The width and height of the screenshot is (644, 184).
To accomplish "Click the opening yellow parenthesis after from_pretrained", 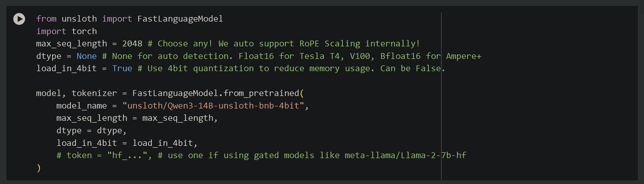I will pos(302,93).
